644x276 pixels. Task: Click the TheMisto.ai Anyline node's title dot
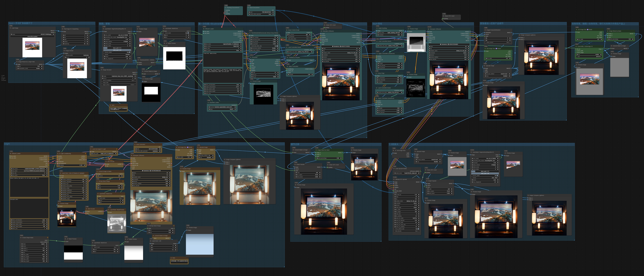pos(288,58)
